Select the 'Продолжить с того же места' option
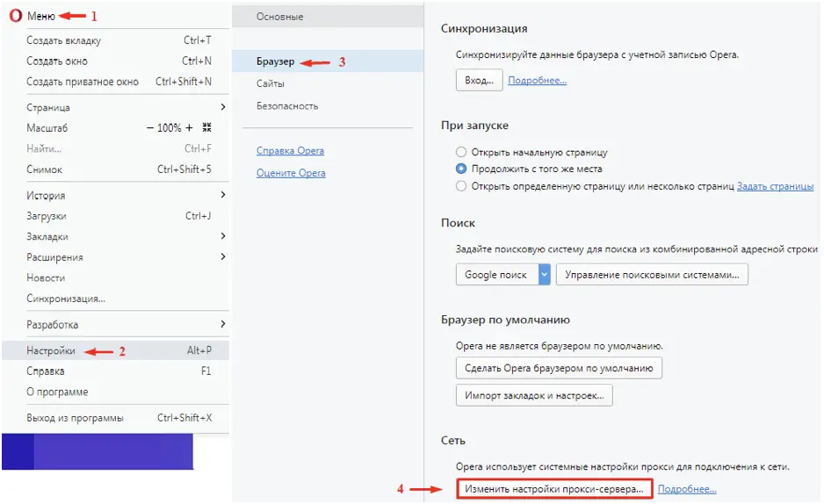 pos(461,169)
